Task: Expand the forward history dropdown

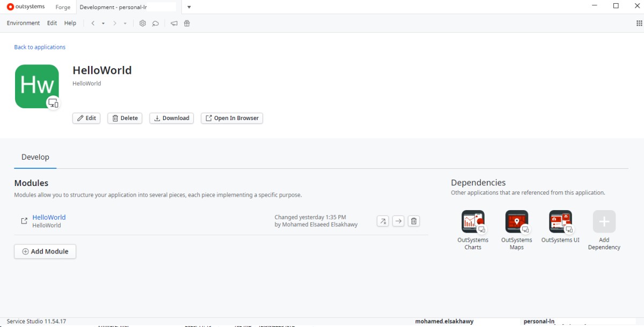Action: tap(125, 24)
